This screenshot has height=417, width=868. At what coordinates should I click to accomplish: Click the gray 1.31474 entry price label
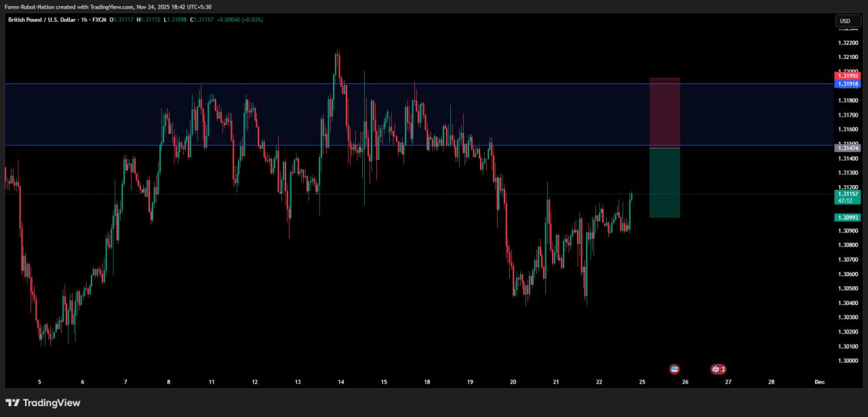coord(848,148)
